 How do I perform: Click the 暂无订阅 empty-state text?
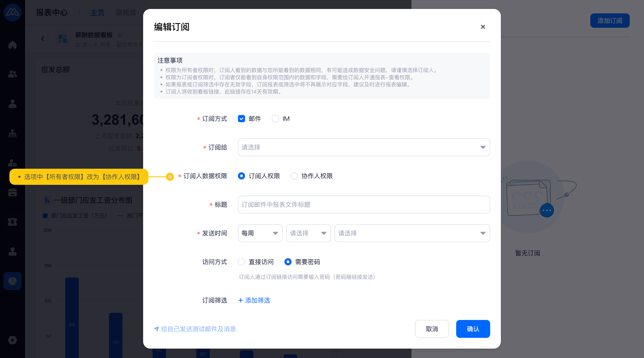(x=527, y=253)
